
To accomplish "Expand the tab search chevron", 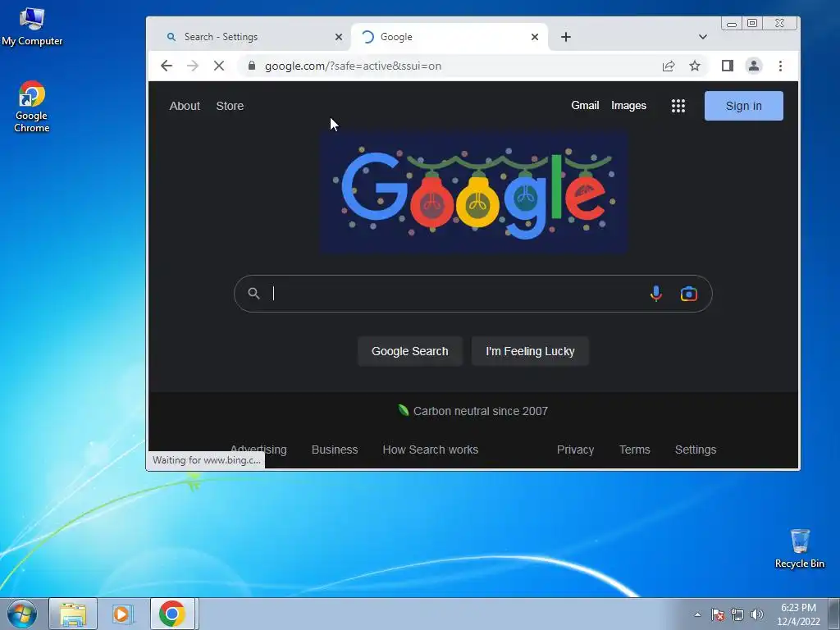I will pos(703,37).
